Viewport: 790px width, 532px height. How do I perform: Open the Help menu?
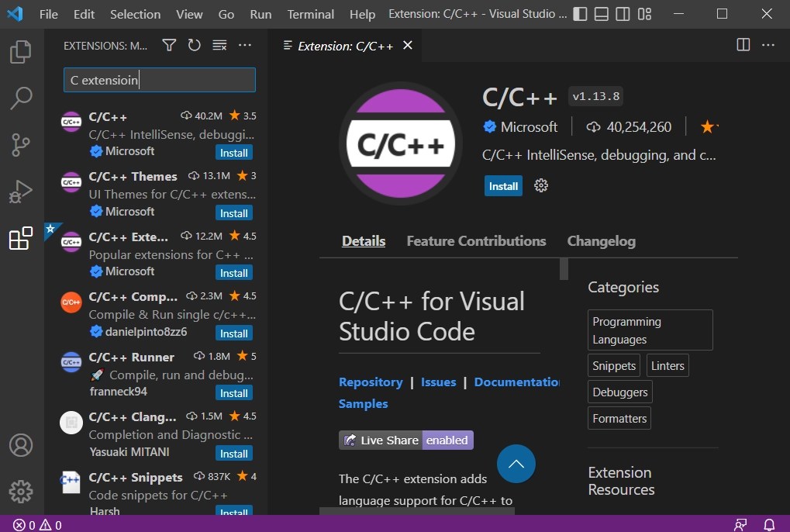pos(362,14)
